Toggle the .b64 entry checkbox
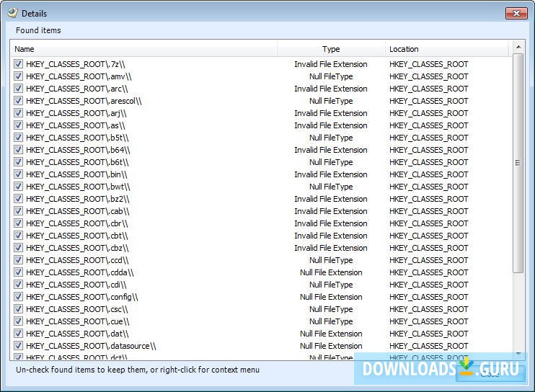 pos(19,150)
